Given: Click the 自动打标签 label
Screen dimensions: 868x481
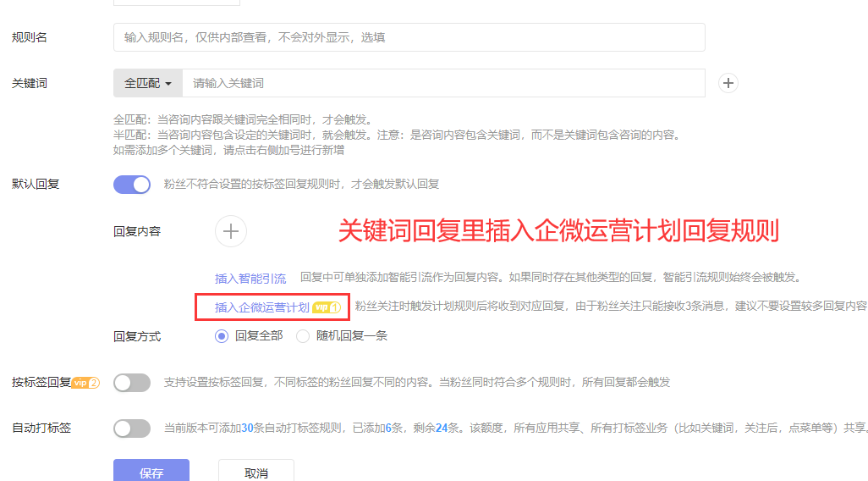Looking at the screenshot, I should [41, 428].
